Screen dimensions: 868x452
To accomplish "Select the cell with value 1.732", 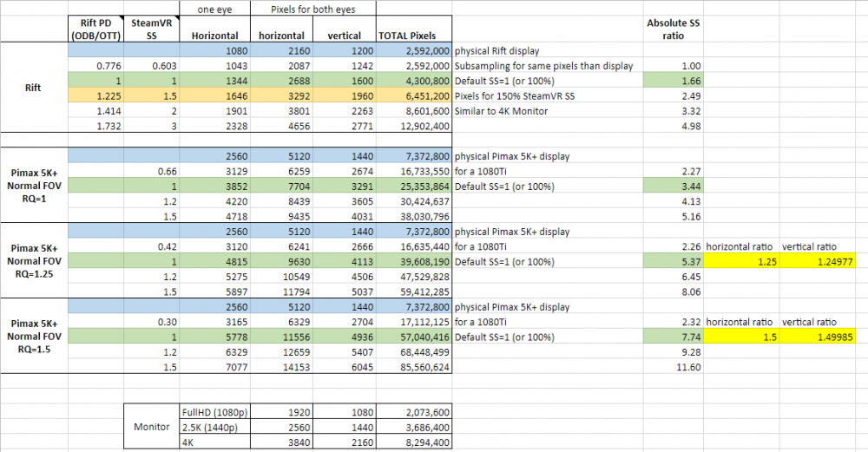I will coord(95,126).
